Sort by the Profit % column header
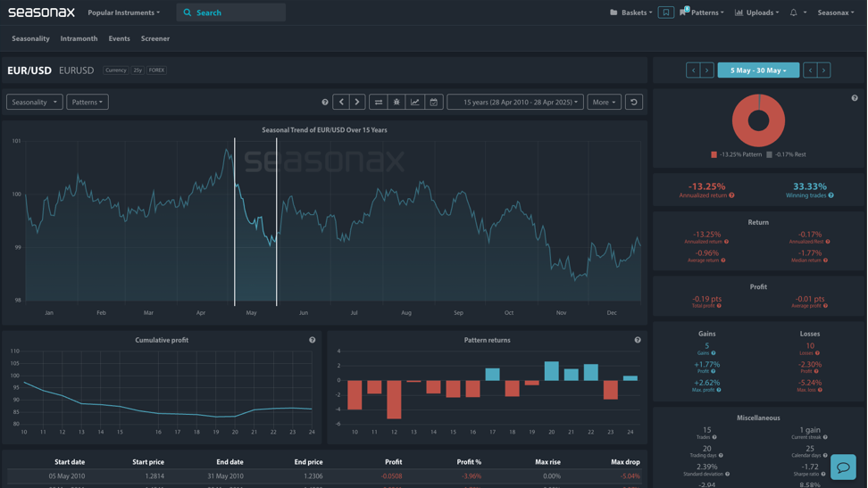The width and height of the screenshot is (868, 488). 469,461
